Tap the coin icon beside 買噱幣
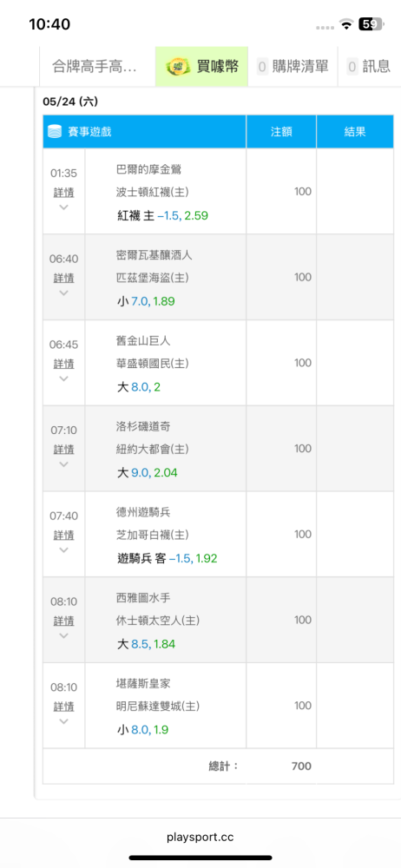 pos(179,67)
